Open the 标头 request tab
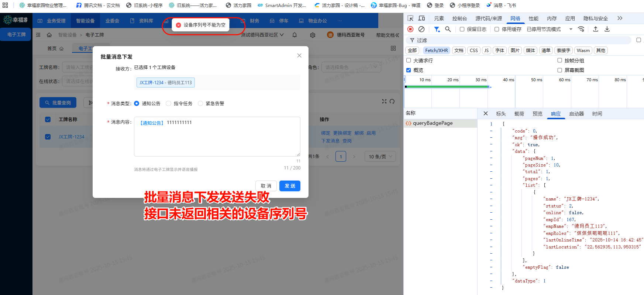 point(501,114)
